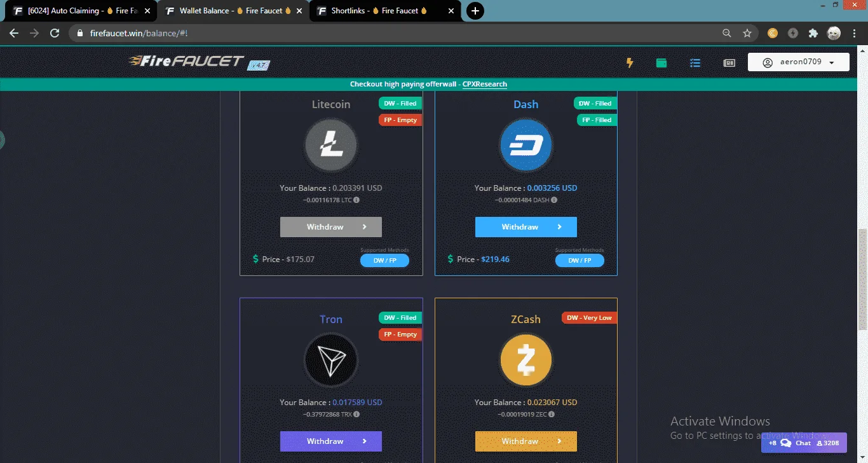
Task: Click ZCash's DW - Very Low badge
Action: (x=590, y=318)
